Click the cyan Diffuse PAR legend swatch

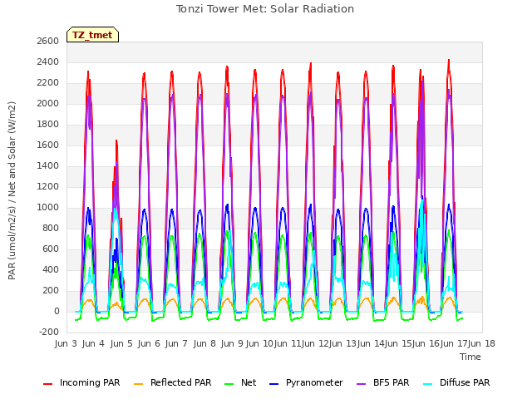pos(428,384)
